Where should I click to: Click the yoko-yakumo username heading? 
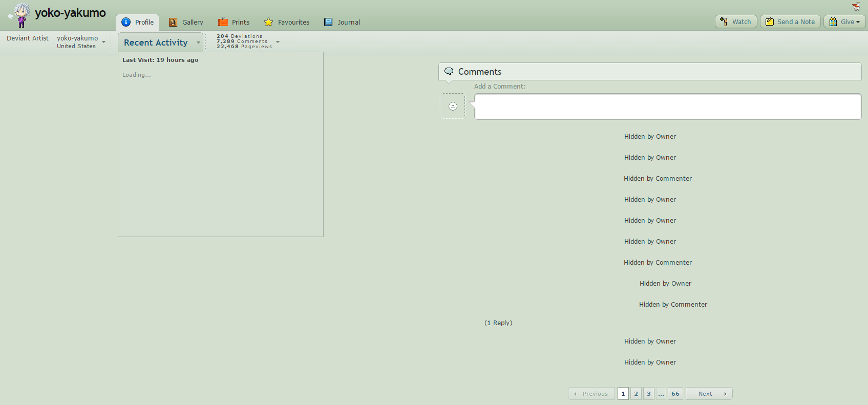point(70,13)
